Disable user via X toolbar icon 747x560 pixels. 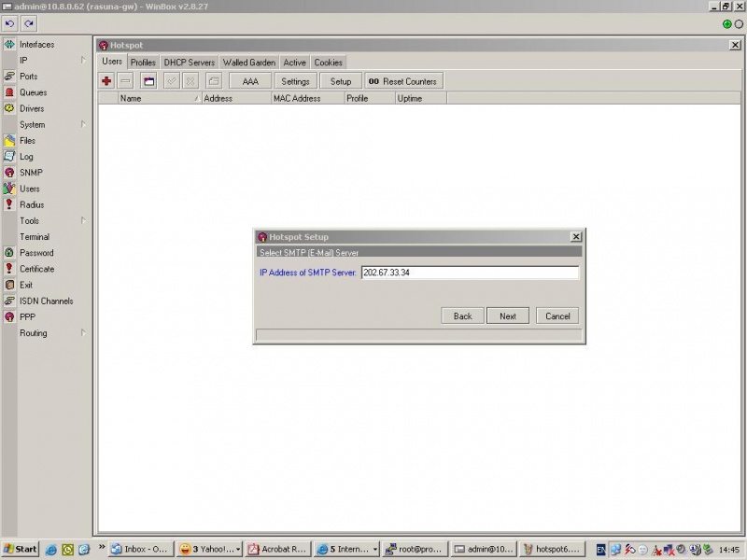pos(189,80)
